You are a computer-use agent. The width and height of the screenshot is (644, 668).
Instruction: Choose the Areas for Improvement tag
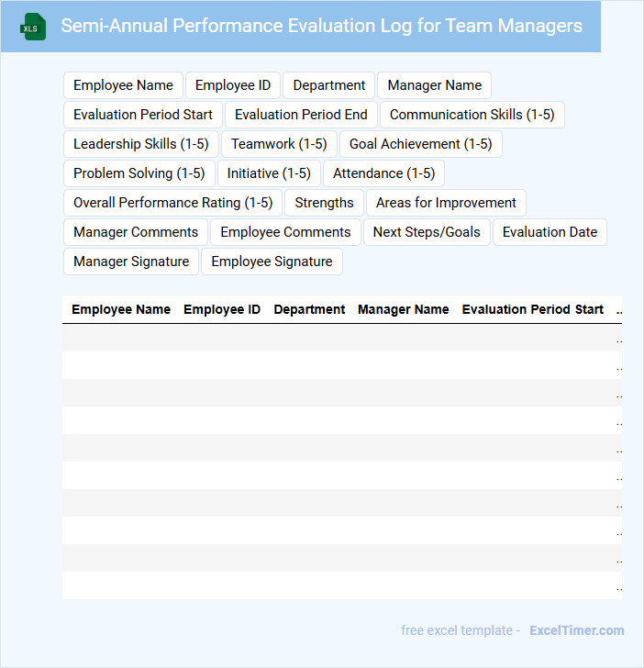pyautogui.click(x=446, y=203)
